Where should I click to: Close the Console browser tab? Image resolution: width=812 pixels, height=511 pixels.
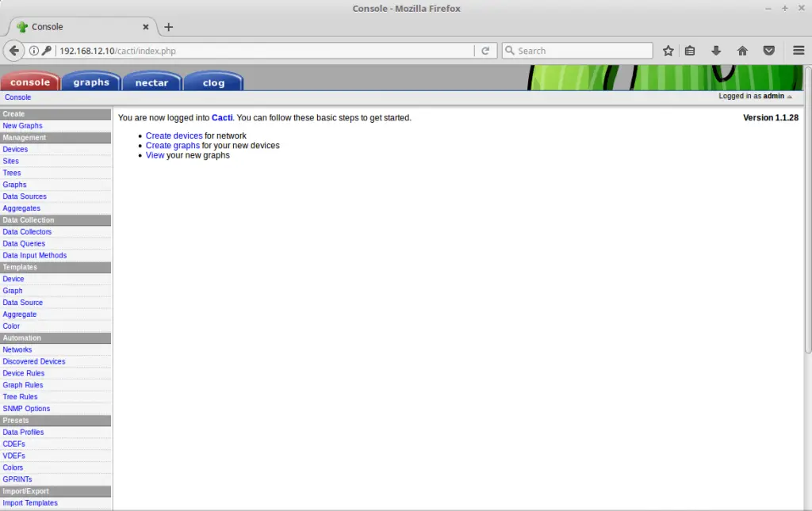click(x=146, y=27)
